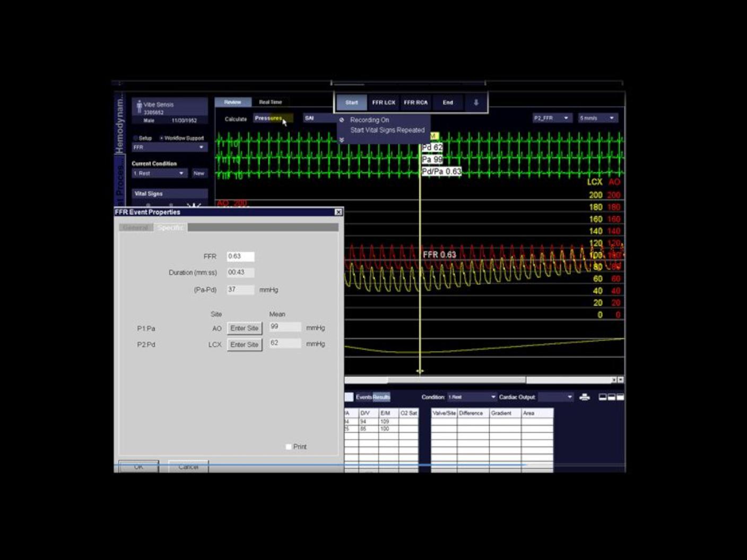Open the Cardiac Output dropdown
The height and width of the screenshot is (560, 747).
[x=555, y=397]
